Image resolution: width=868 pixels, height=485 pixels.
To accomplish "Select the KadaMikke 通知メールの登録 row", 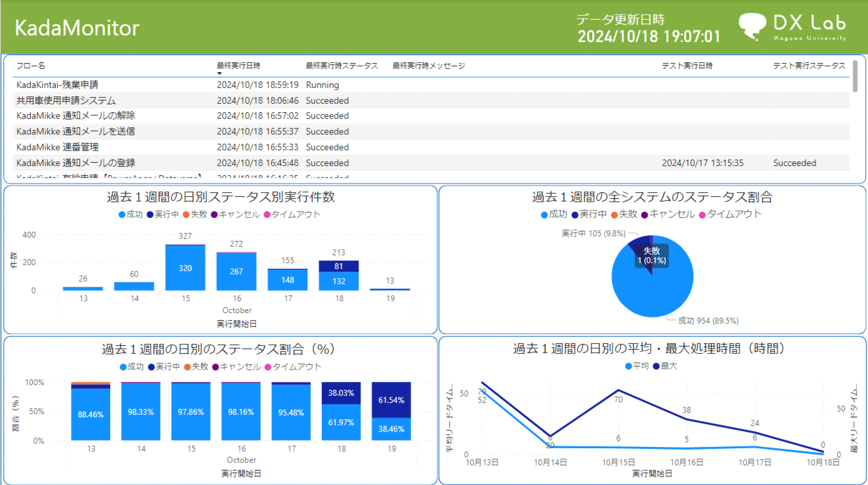I will click(431, 163).
